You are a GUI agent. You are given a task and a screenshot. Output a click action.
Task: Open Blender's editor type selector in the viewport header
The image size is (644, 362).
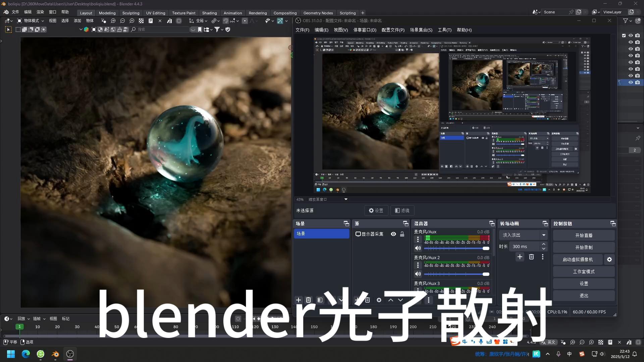(8, 21)
